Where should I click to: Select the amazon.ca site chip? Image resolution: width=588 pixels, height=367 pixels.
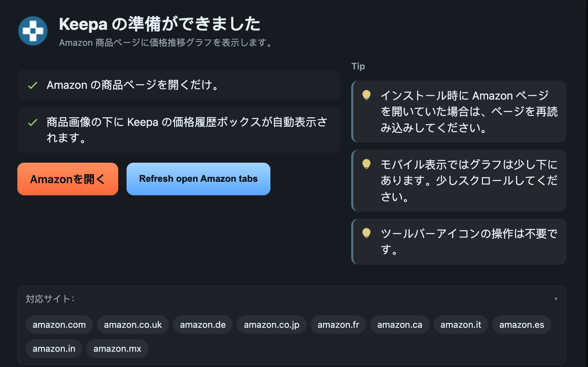400,325
